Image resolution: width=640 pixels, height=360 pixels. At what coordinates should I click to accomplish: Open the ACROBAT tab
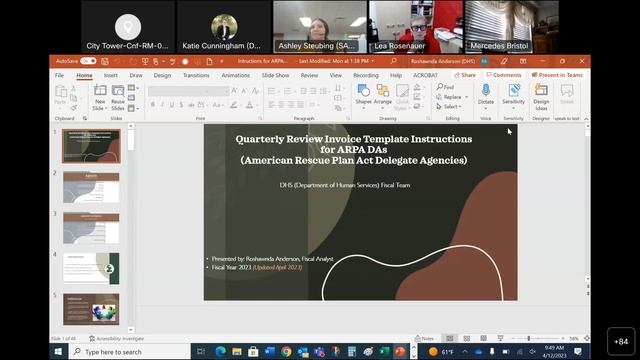point(425,76)
